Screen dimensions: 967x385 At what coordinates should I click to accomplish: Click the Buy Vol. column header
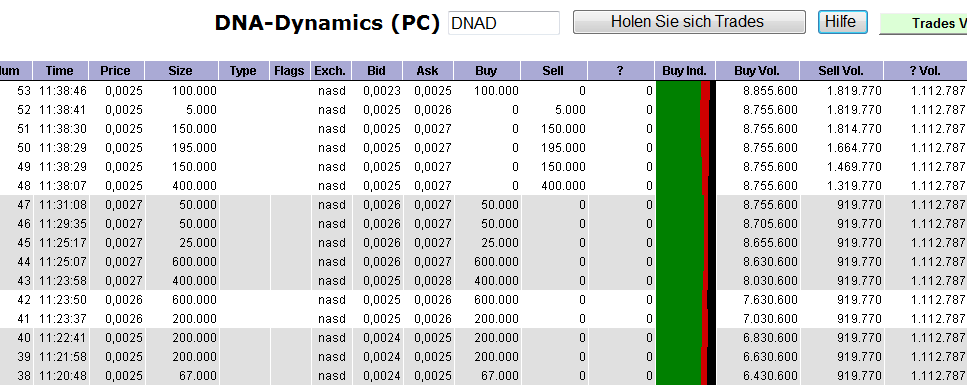(758, 70)
